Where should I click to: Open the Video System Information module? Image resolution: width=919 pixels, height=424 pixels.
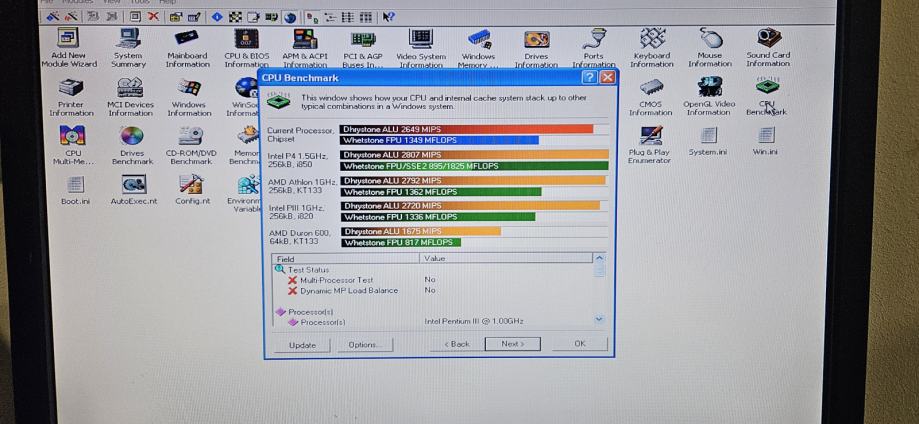pyautogui.click(x=421, y=48)
